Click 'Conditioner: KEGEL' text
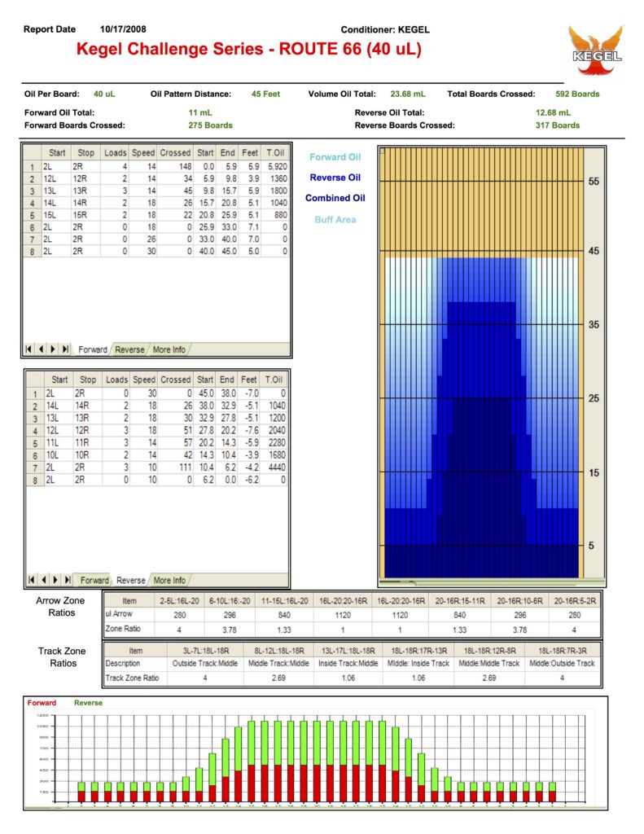This screenshot has width=644, height=834. [x=385, y=30]
